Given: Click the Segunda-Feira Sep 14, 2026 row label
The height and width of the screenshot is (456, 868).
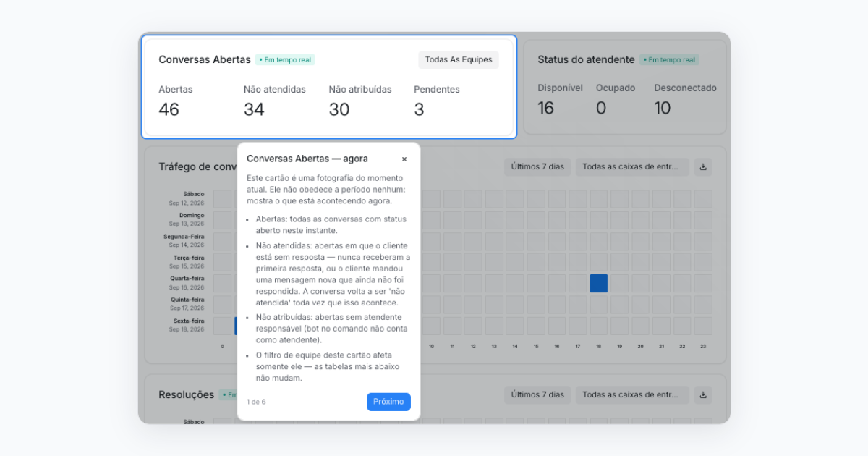Looking at the screenshot, I should (184, 240).
